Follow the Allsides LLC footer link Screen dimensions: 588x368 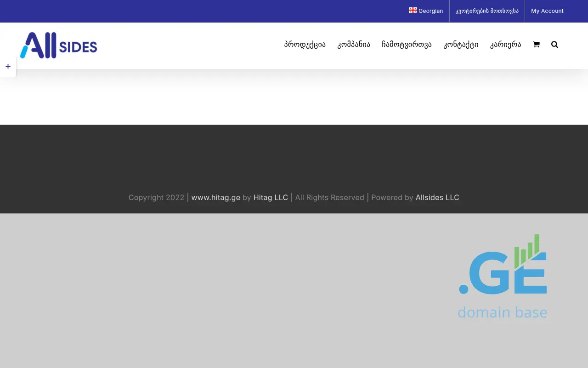tap(437, 197)
